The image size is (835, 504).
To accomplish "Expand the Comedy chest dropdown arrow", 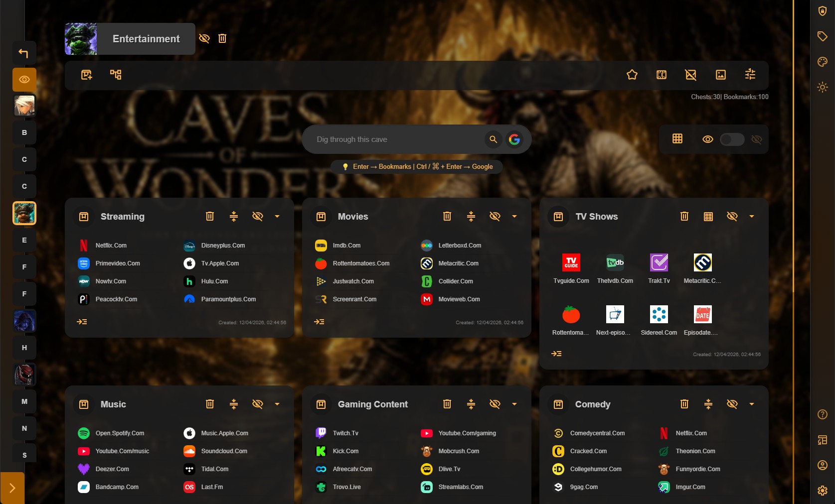I will coord(752,404).
